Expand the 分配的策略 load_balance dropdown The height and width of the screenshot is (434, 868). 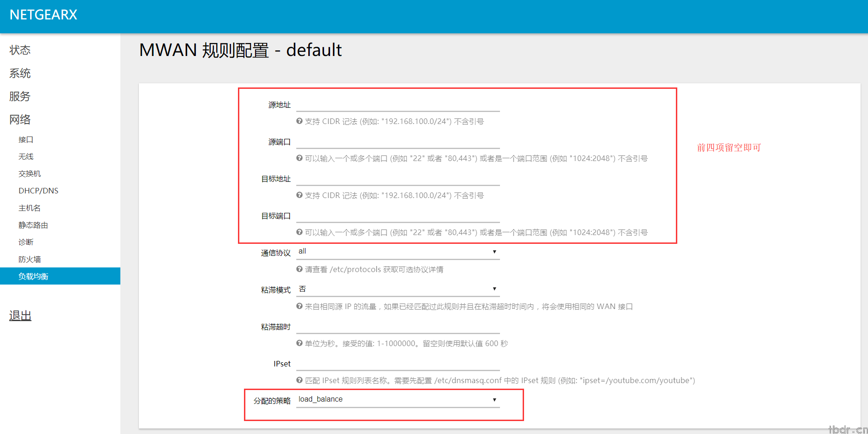pos(398,400)
